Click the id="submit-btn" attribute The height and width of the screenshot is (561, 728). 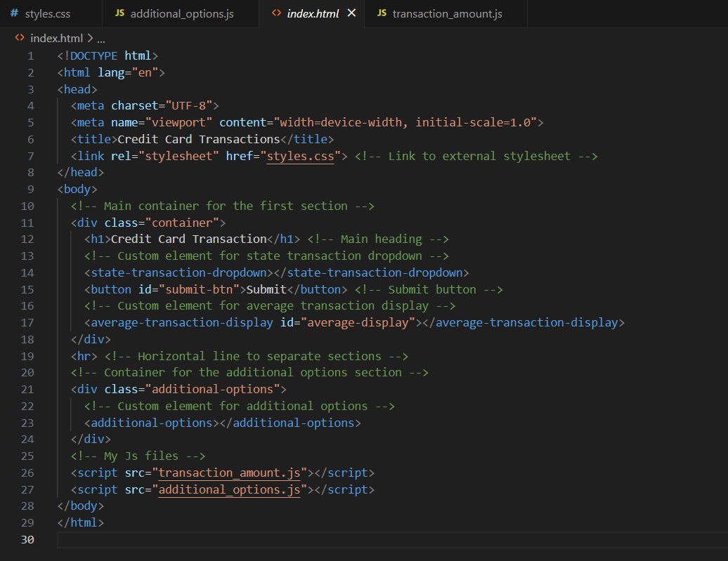tap(188, 289)
